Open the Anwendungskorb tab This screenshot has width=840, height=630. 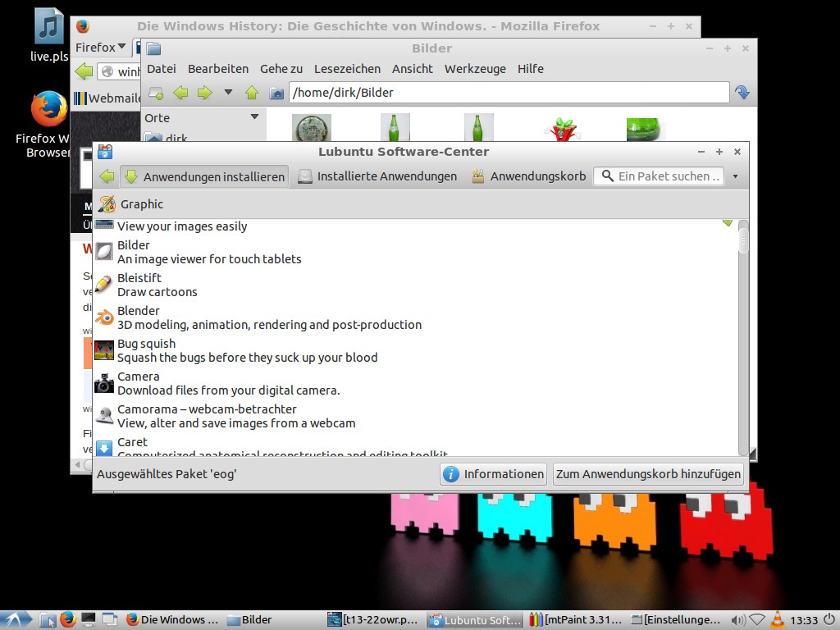click(x=529, y=176)
